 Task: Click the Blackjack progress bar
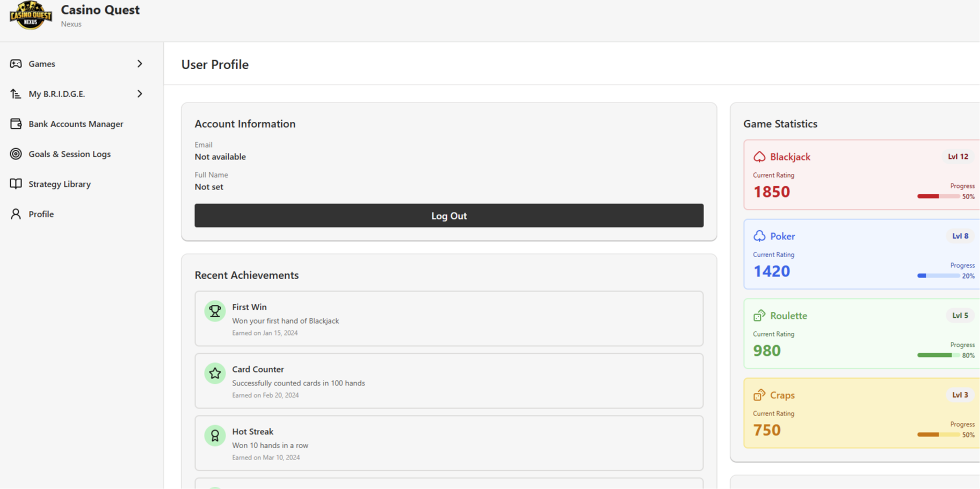(938, 196)
